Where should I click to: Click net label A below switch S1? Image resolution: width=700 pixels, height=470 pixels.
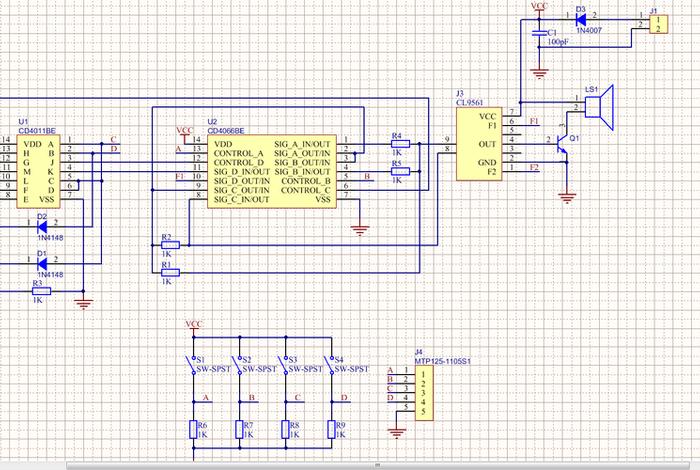click(206, 397)
